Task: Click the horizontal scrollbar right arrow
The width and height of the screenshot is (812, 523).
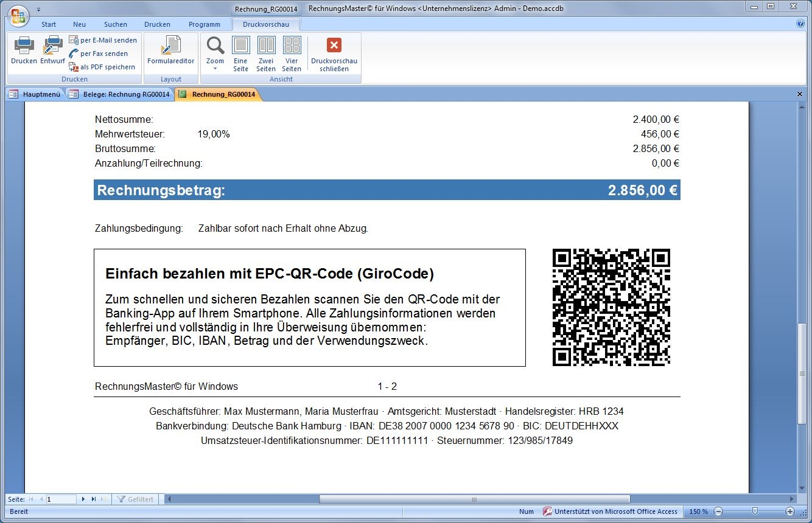Action: click(792, 499)
